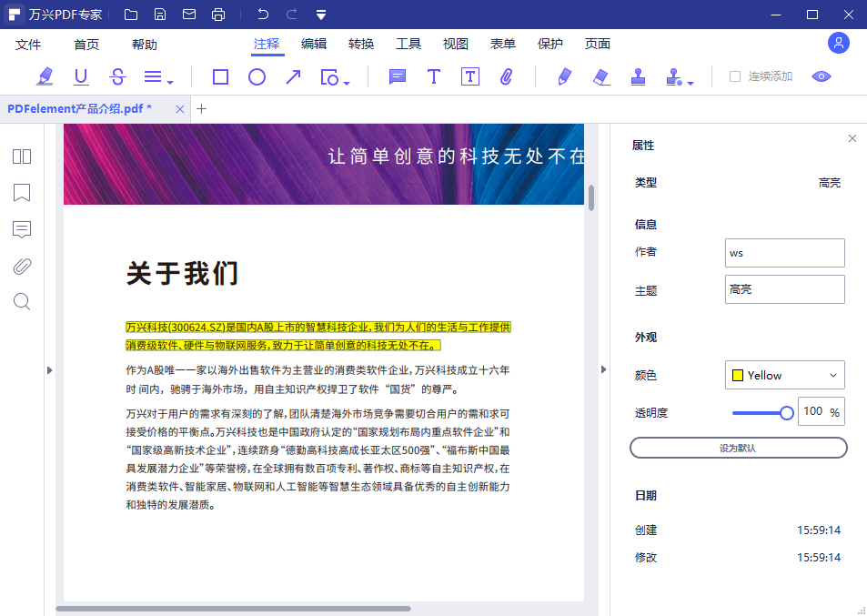Switch to 编辑 ribbon tab

click(314, 44)
